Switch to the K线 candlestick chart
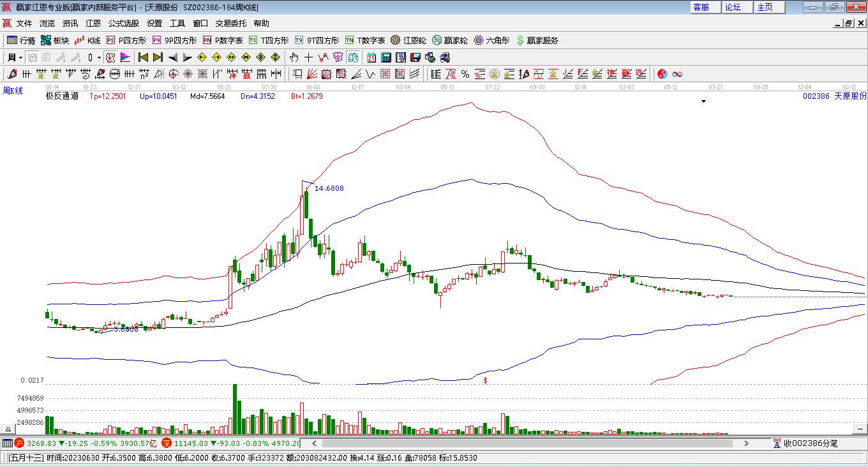This screenshot has width=868, height=467. 88,40
